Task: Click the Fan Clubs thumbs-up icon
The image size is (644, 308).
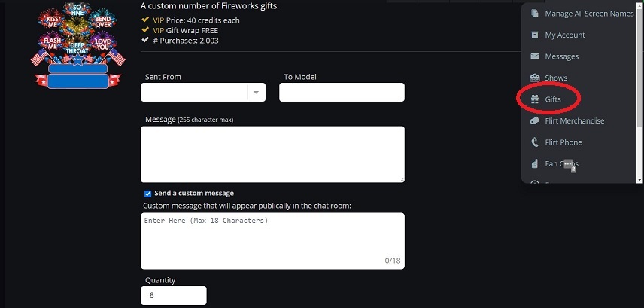Action: coord(535,163)
